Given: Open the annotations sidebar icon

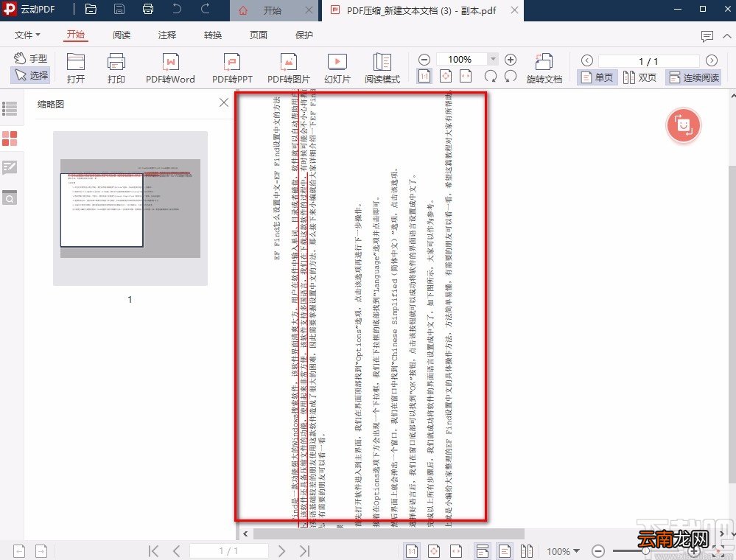Looking at the screenshot, I should [x=10, y=167].
